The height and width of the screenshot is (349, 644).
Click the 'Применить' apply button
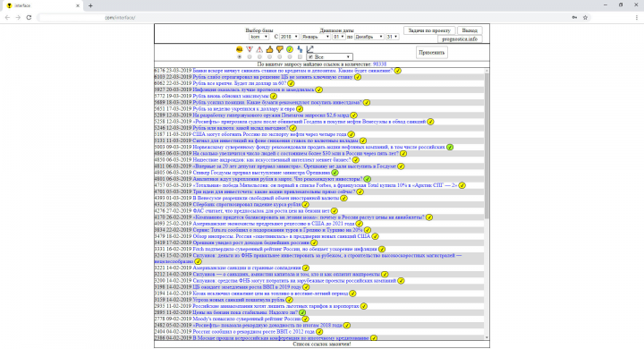click(431, 53)
